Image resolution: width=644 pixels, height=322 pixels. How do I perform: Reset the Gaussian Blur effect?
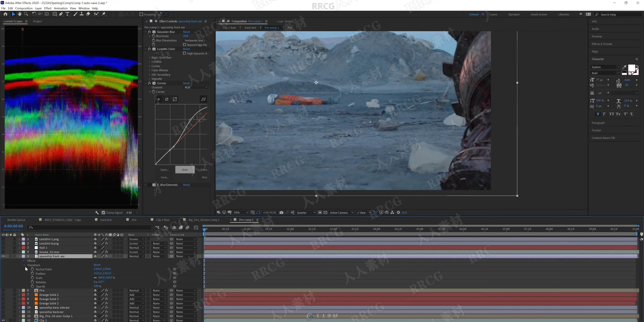coord(186,32)
